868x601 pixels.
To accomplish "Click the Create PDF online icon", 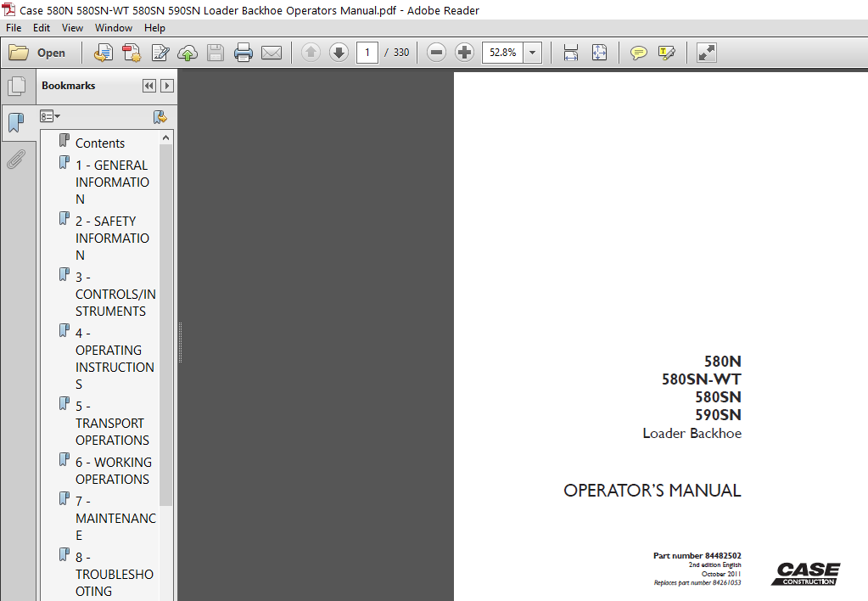I will (x=104, y=53).
